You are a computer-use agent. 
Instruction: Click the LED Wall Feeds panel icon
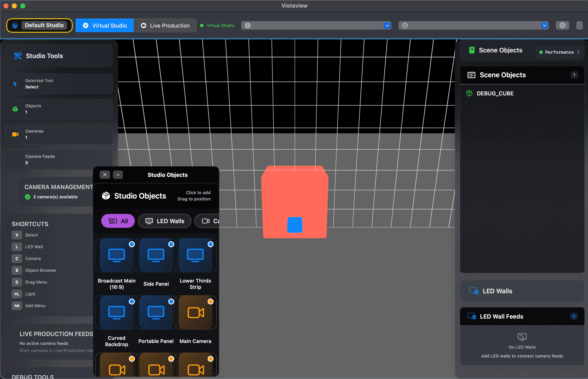471,316
